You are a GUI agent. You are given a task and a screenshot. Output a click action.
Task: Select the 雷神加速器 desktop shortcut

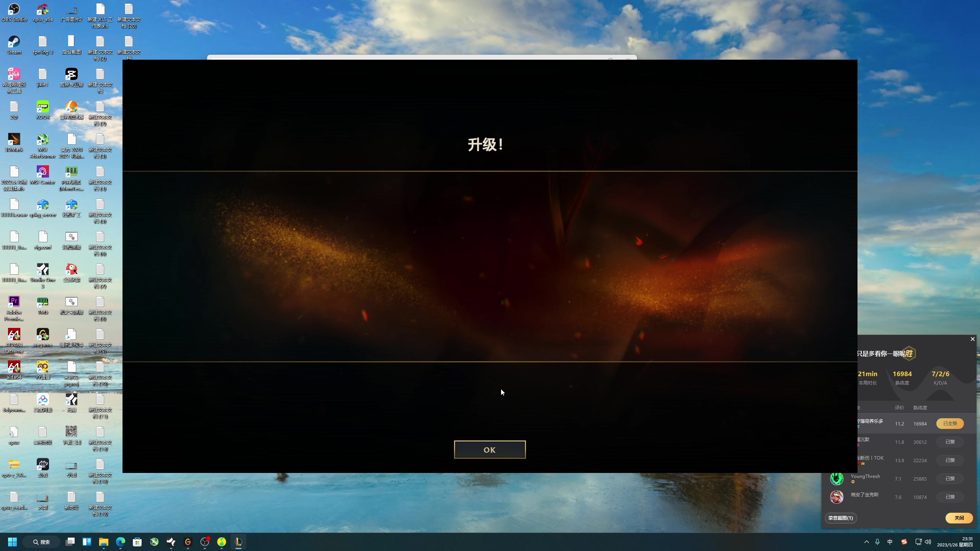coord(72,111)
